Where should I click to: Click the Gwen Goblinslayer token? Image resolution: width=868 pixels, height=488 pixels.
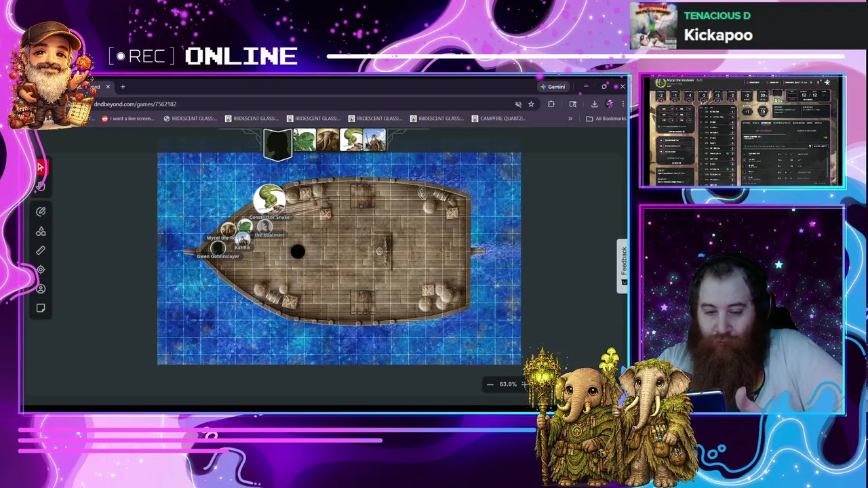point(217,249)
